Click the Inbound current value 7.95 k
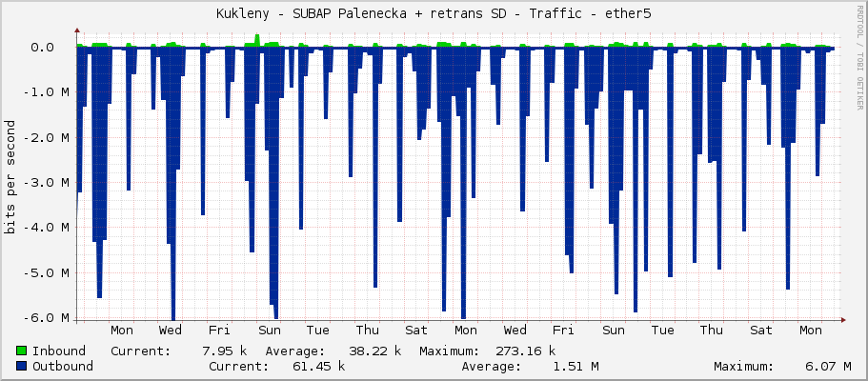 [225, 351]
